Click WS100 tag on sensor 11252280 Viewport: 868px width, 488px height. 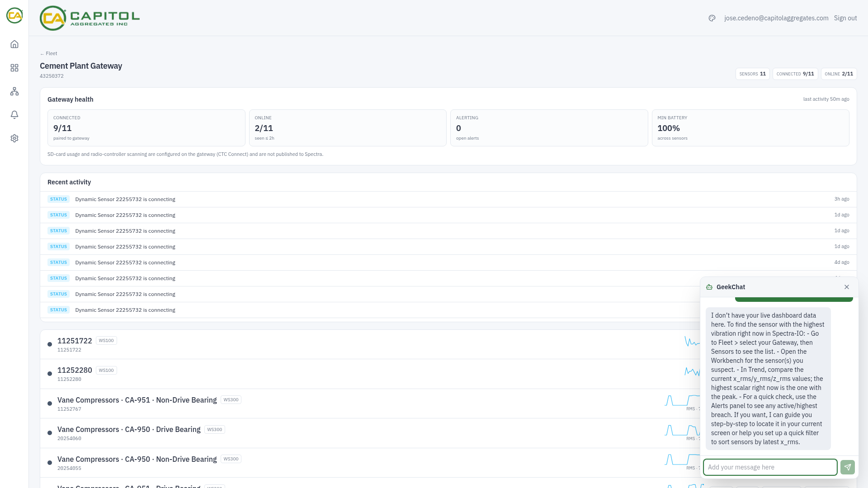[106, 371]
